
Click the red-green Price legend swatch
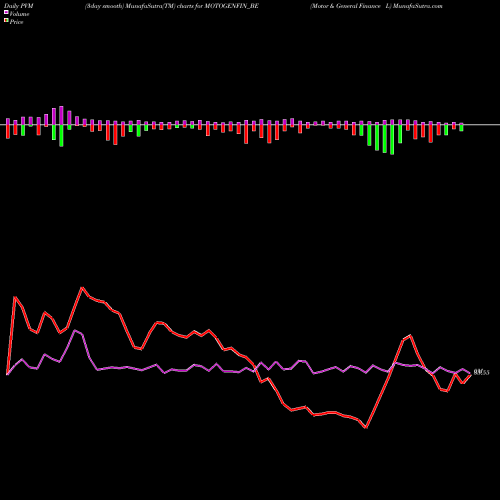(6, 21)
